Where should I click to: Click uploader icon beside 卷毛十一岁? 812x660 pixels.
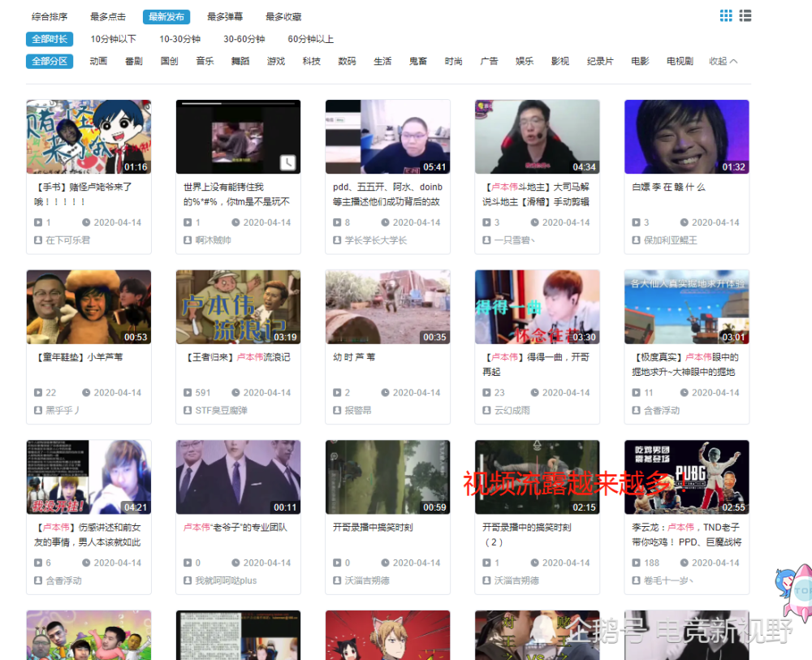pos(636,580)
